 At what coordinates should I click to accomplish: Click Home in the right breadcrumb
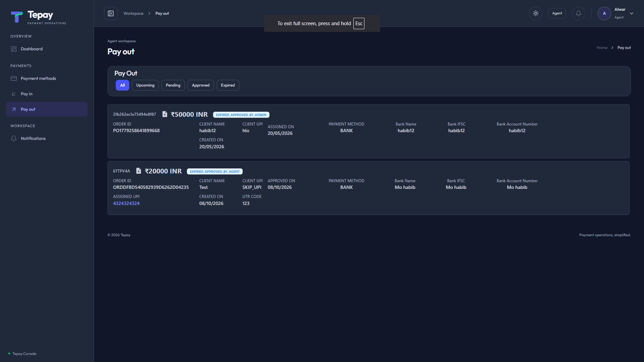tap(602, 48)
